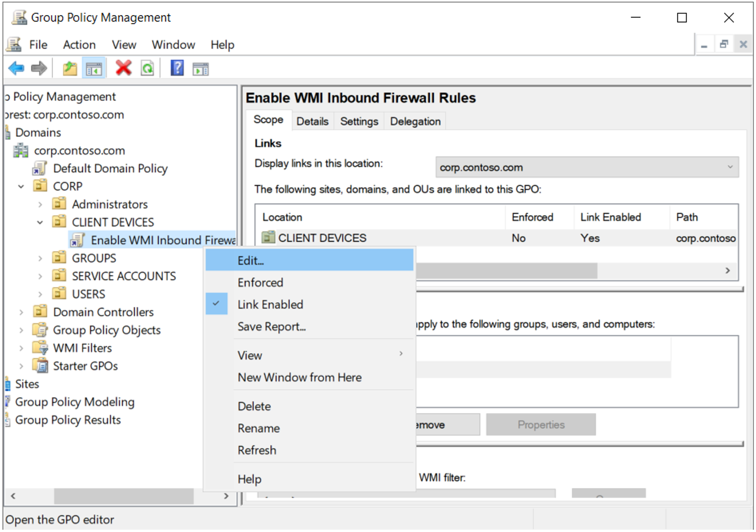Click the GROUPS OU folder icon
Image resolution: width=756 pixels, height=532 pixels.
pos(59,258)
